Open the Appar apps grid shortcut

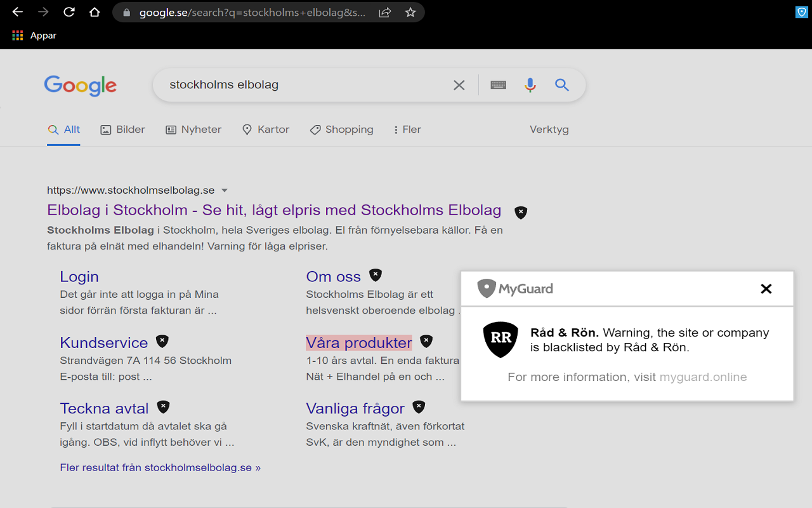pyautogui.click(x=18, y=36)
